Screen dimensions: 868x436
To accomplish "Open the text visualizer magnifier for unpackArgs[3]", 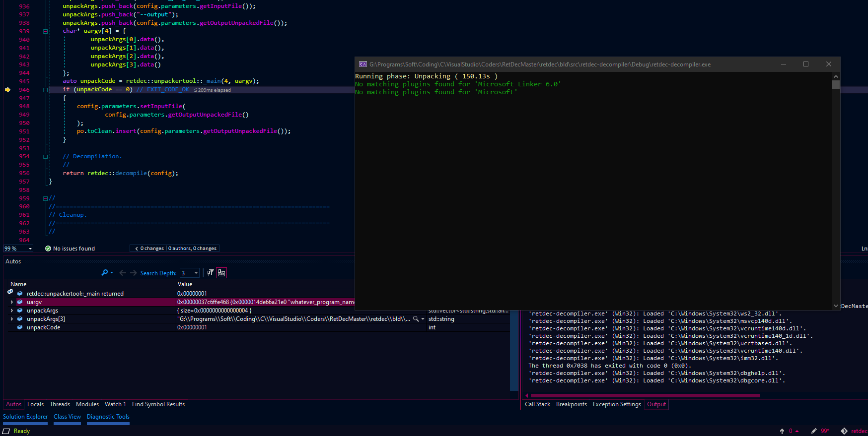I will [416, 319].
